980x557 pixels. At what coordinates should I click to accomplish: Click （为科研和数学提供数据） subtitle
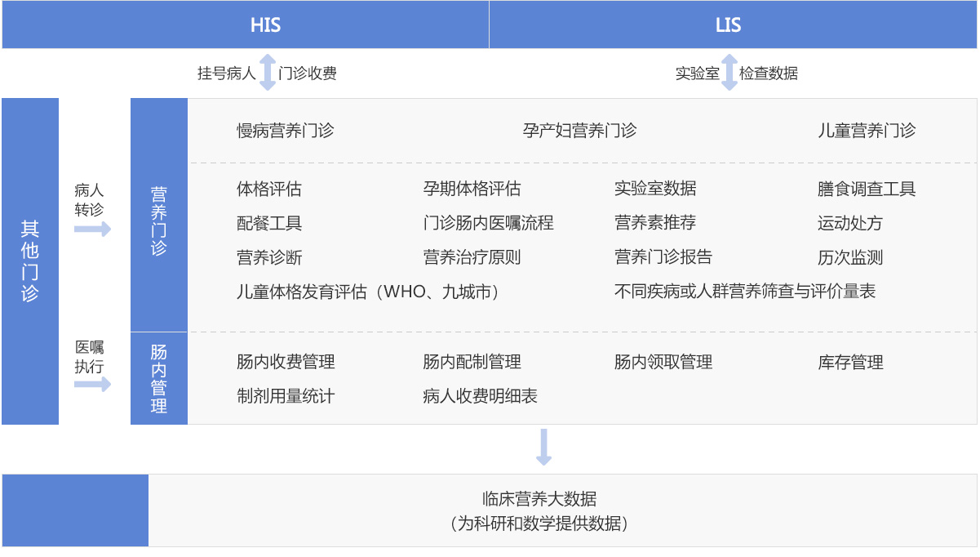[x=539, y=524]
